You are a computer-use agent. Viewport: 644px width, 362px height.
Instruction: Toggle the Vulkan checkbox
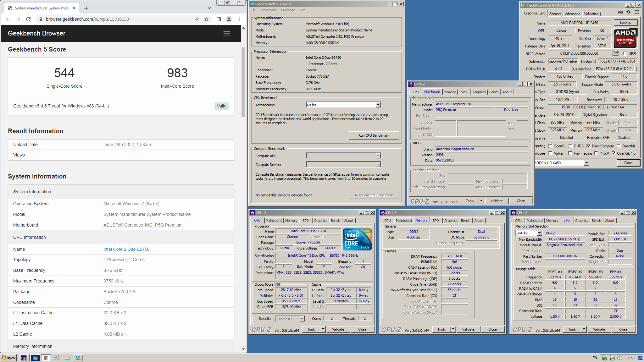[x=550, y=153]
